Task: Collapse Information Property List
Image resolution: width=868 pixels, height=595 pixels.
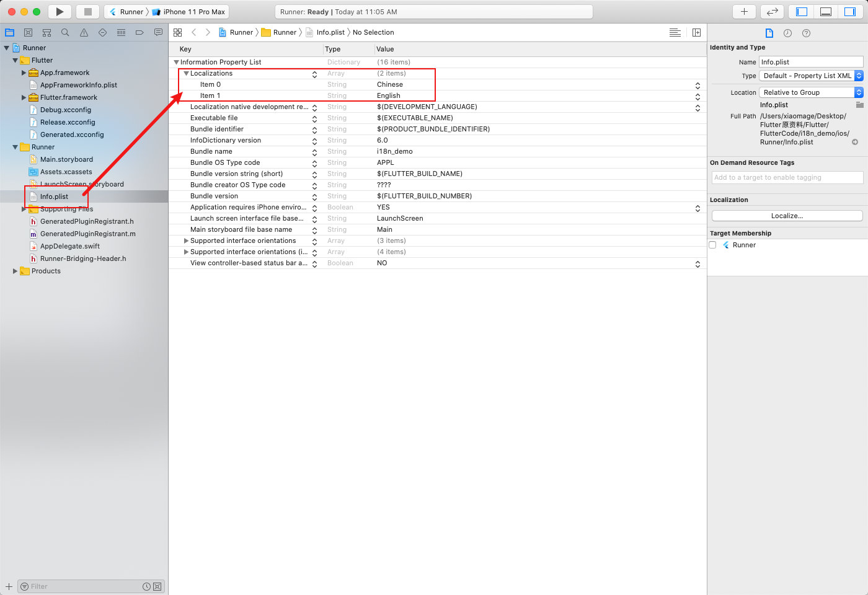Action: click(176, 62)
